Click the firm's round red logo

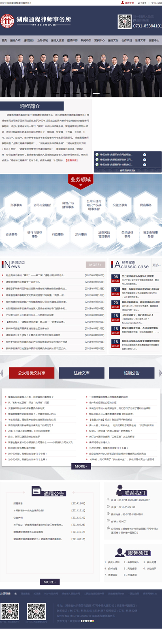[x=7, y=21]
